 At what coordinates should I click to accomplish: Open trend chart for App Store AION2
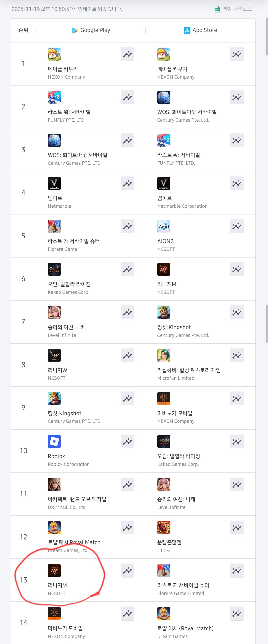237,226
